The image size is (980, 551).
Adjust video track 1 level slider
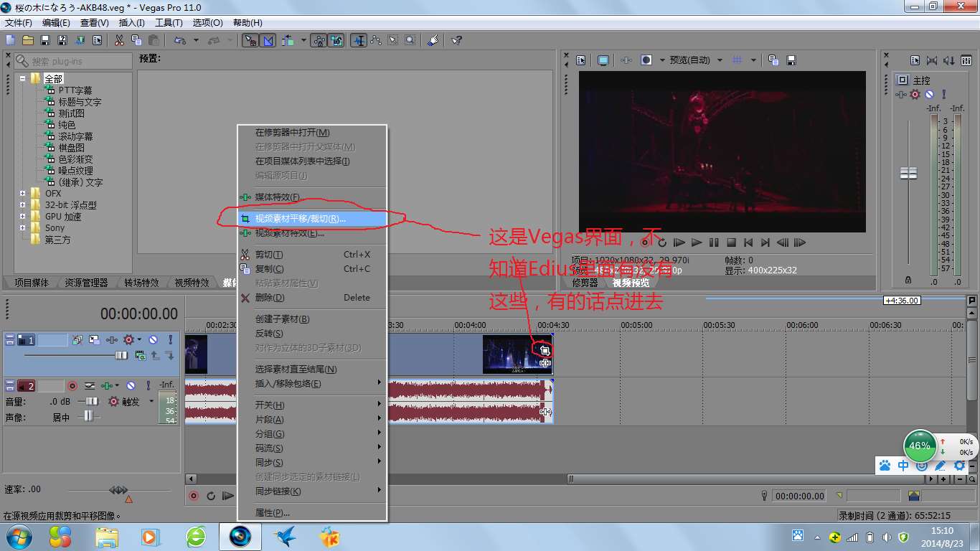[121, 355]
